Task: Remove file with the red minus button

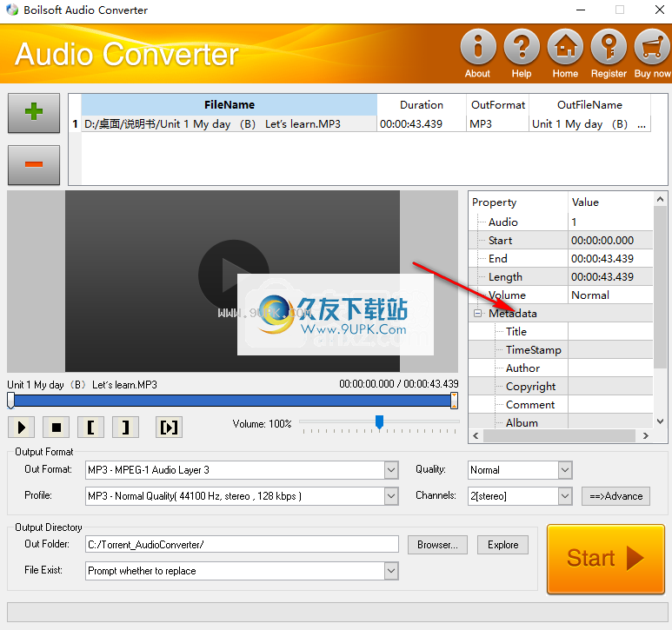Action: pos(34,165)
